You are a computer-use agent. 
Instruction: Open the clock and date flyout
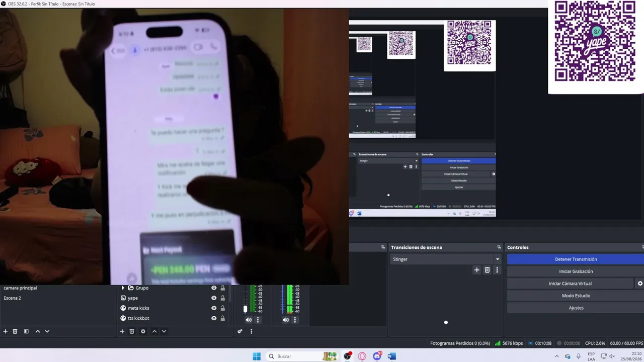[631, 356]
